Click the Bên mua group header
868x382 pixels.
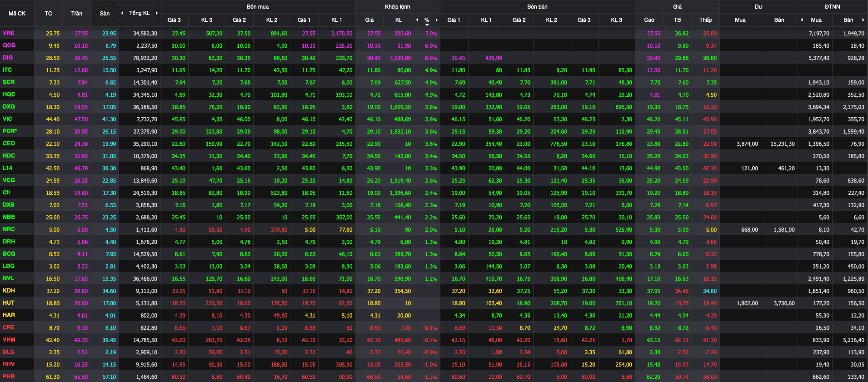258,7
